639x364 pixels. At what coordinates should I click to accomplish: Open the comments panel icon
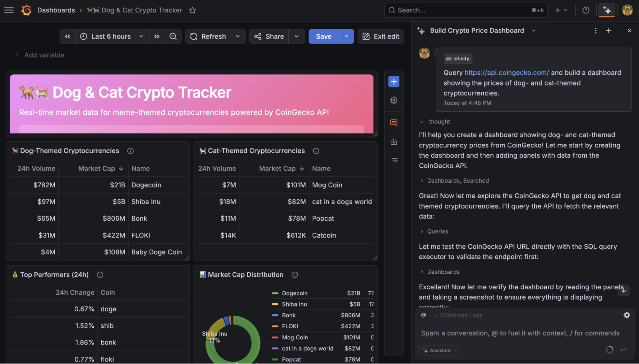pos(394,123)
